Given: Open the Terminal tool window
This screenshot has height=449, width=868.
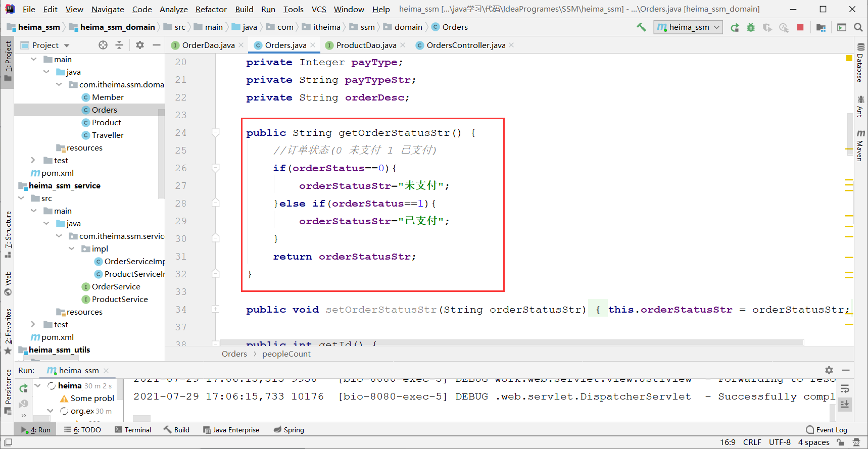Looking at the screenshot, I should (133, 430).
